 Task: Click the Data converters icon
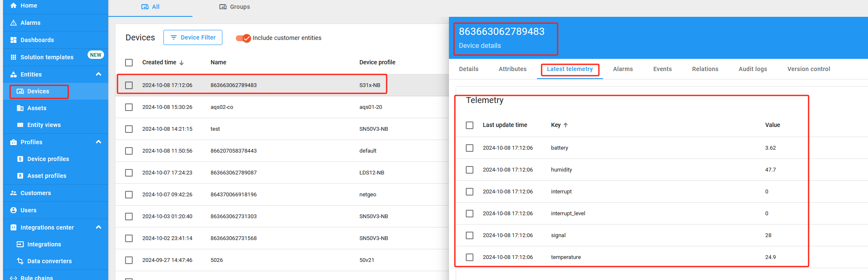click(20, 261)
